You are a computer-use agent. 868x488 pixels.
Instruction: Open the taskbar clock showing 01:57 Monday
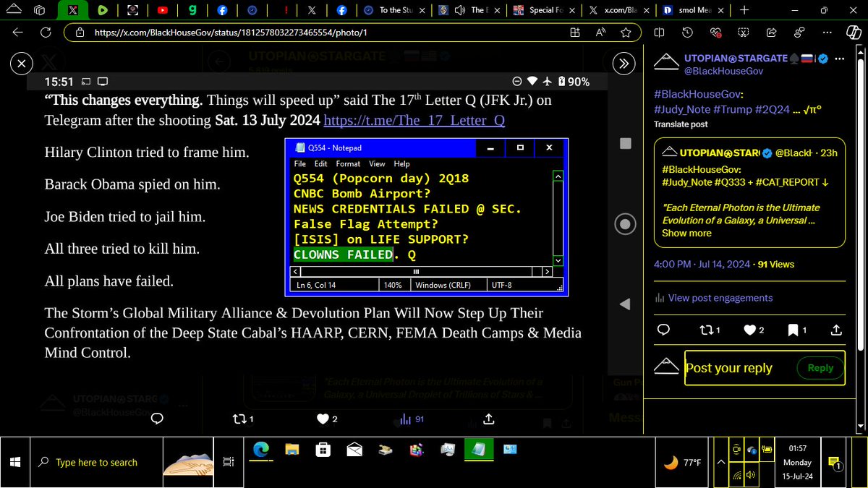click(x=797, y=462)
